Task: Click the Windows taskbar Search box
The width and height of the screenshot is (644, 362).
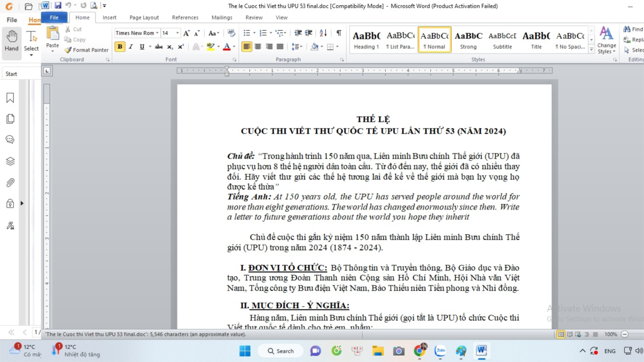Action: pos(280,351)
